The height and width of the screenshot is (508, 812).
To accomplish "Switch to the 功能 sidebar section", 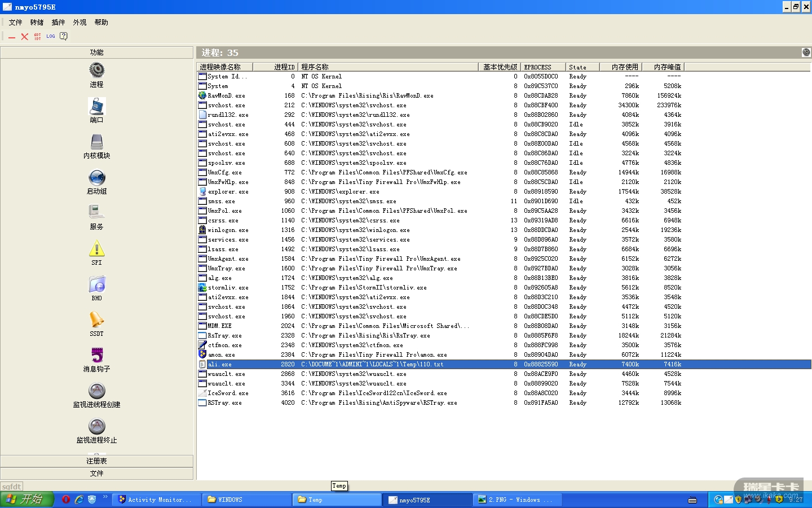I will tap(97, 52).
